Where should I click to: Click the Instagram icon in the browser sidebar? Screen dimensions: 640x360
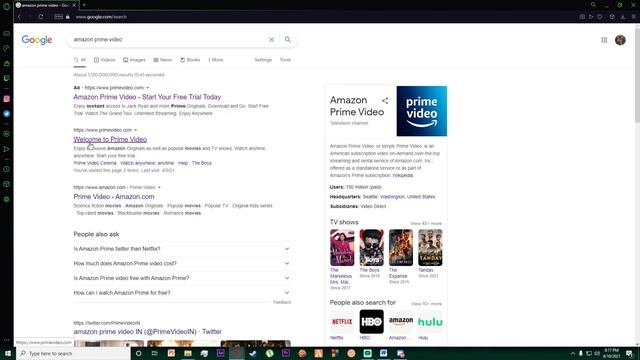tap(7, 99)
